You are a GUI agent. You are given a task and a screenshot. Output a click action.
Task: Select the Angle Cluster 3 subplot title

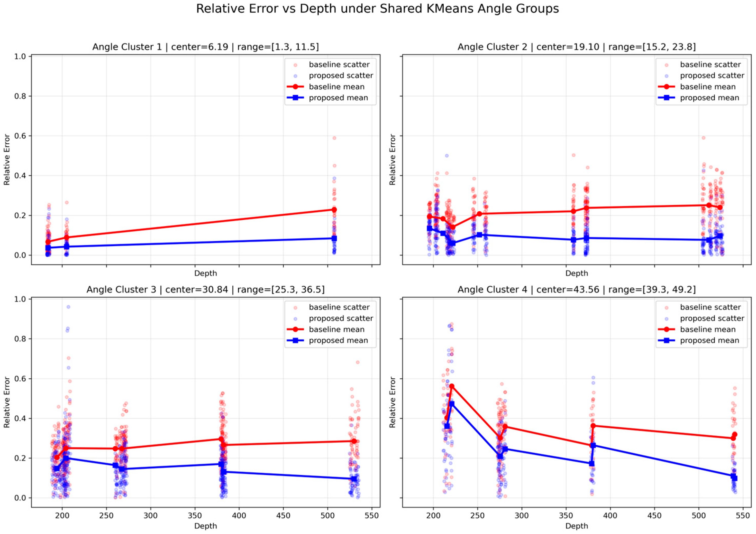[x=205, y=289]
